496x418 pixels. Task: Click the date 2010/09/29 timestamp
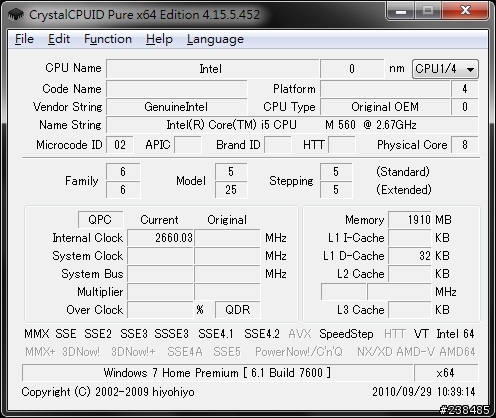click(x=424, y=392)
